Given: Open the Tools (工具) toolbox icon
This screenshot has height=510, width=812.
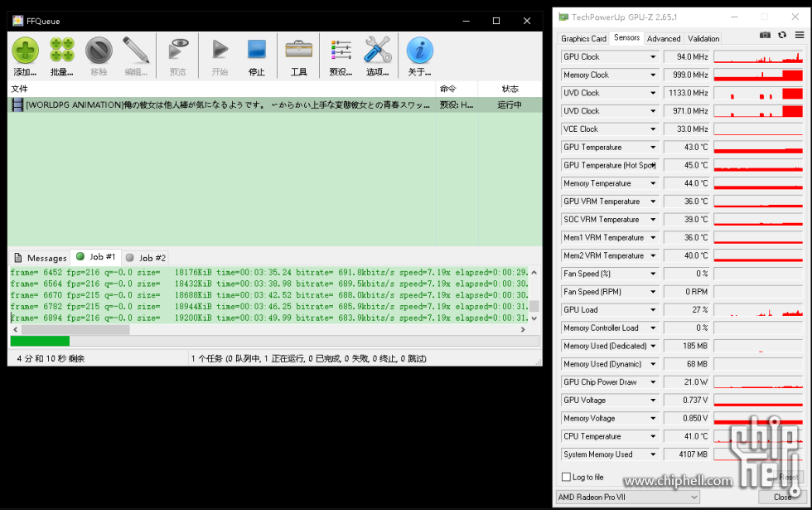Looking at the screenshot, I should click(x=299, y=50).
